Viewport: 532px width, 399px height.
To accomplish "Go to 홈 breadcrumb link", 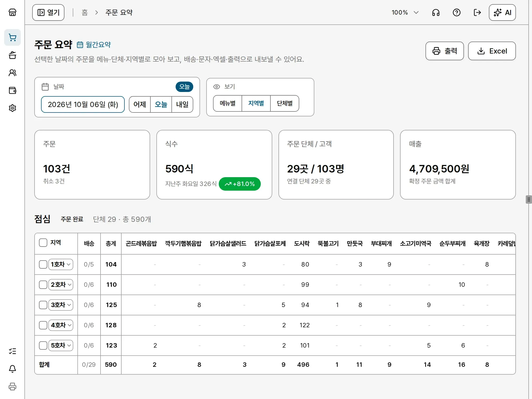I will 85,12.
